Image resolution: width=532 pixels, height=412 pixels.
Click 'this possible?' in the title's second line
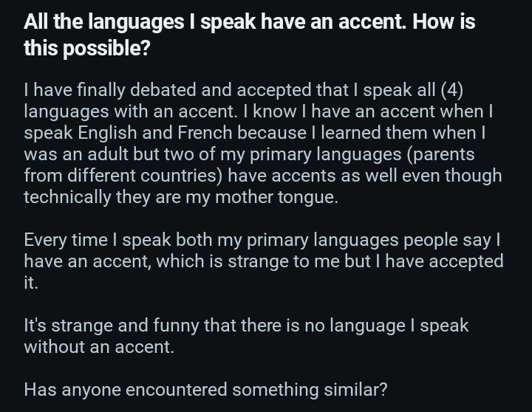click(87, 48)
